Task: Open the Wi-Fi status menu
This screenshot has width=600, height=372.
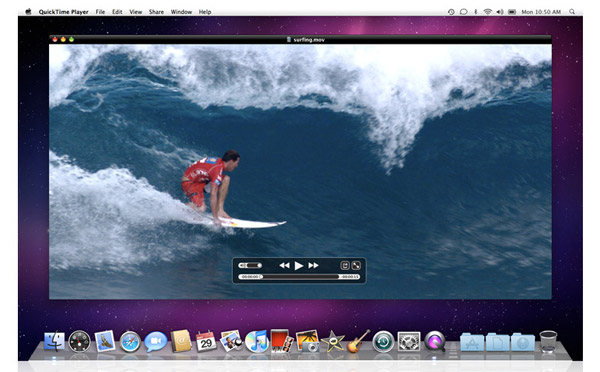Action: [488, 12]
